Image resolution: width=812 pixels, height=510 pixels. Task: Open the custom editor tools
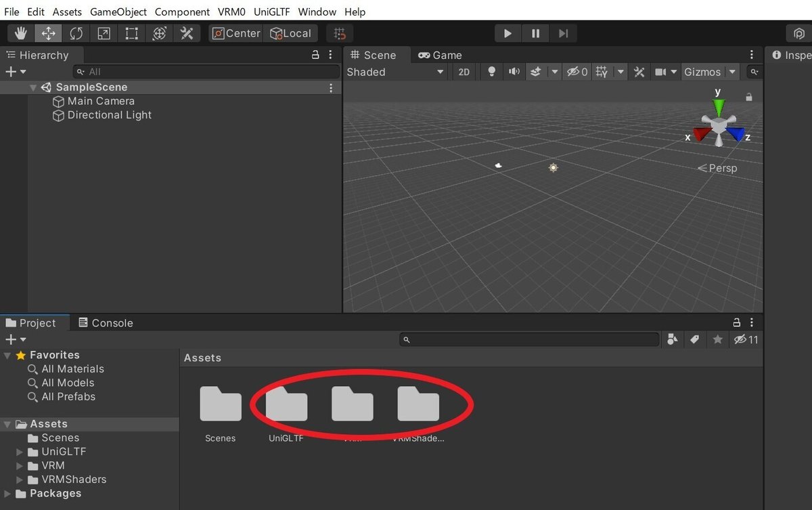click(187, 33)
